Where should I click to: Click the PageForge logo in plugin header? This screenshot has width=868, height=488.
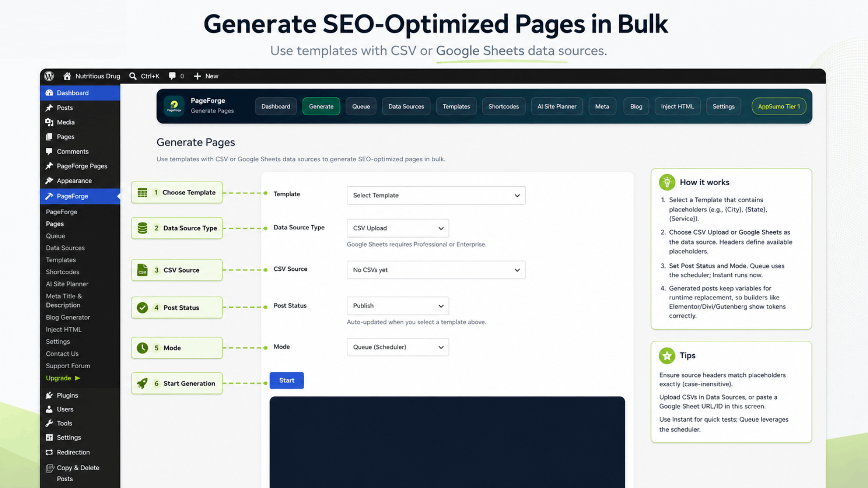pos(174,106)
